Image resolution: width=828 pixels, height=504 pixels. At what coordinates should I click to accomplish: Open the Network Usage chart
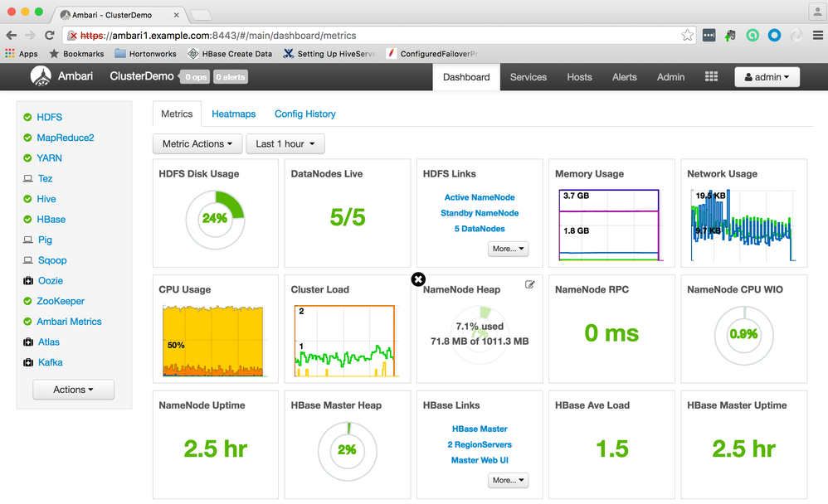pos(743,225)
